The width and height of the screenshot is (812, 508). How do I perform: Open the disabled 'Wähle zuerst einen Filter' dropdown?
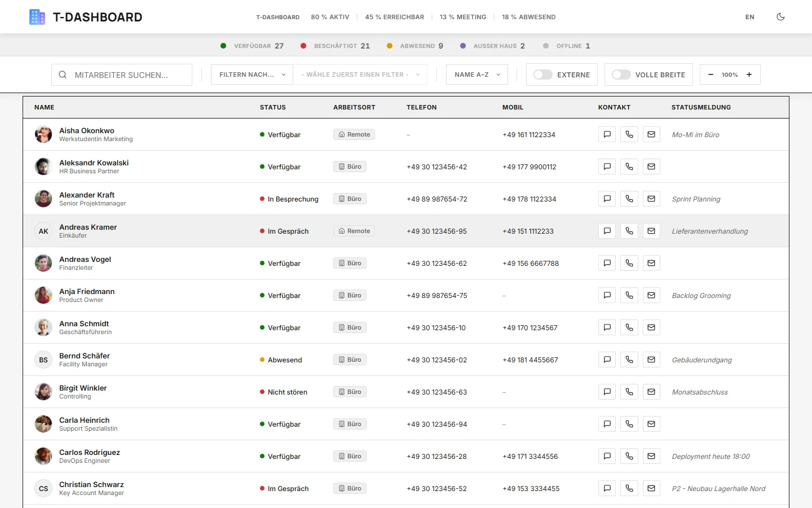pyautogui.click(x=360, y=75)
